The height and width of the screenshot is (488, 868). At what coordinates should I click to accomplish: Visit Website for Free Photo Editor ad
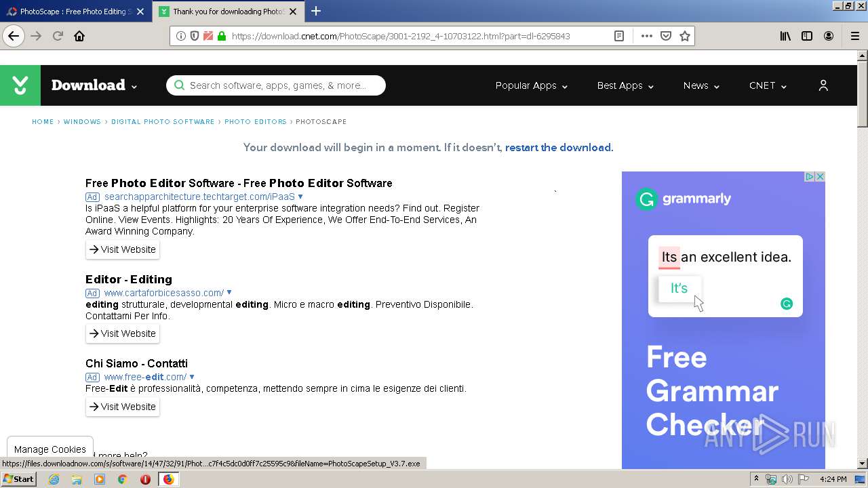coord(123,249)
